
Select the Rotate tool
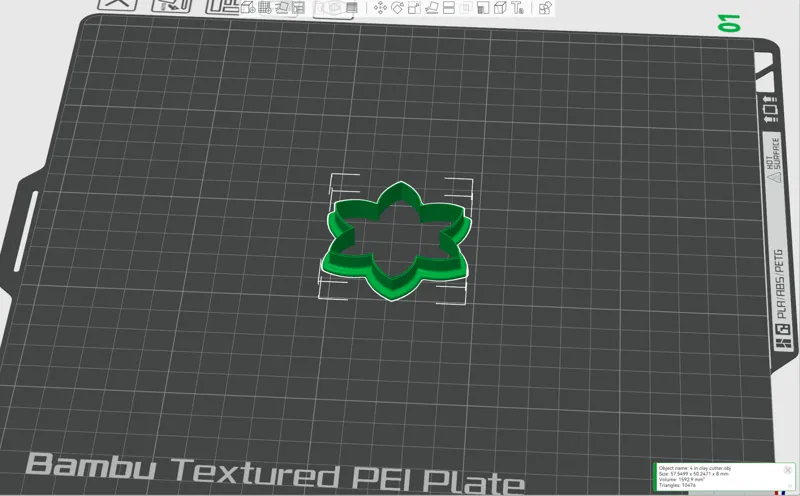[397, 7]
